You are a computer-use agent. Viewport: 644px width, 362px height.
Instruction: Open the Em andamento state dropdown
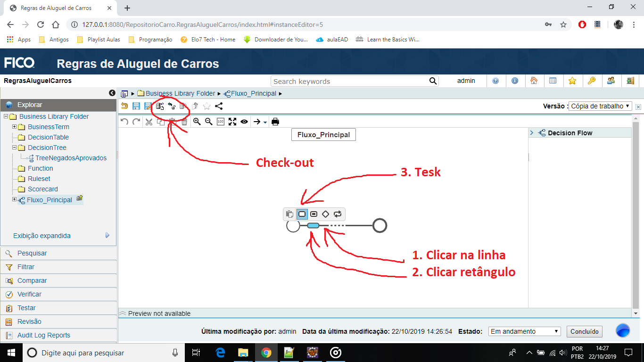(524, 331)
